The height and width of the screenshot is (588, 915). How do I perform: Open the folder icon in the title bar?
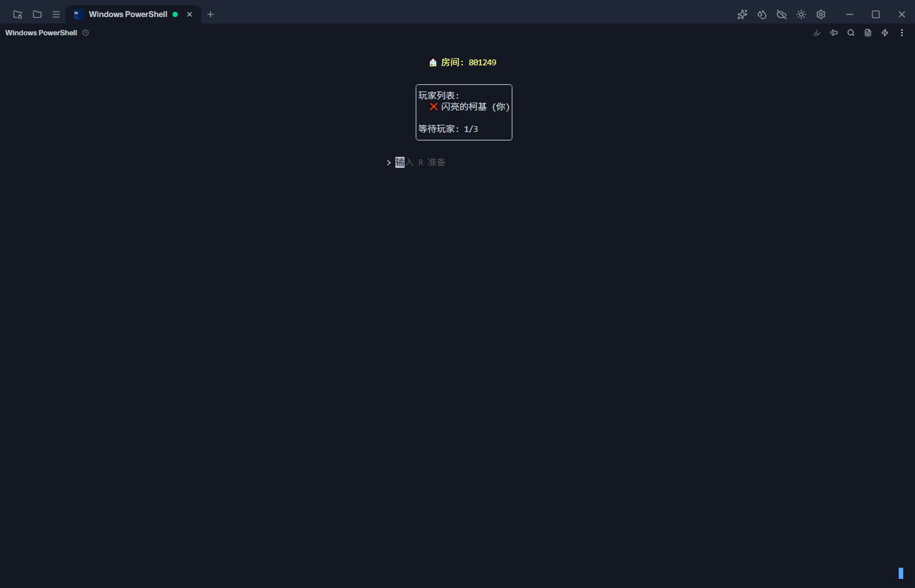pos(37,14)
